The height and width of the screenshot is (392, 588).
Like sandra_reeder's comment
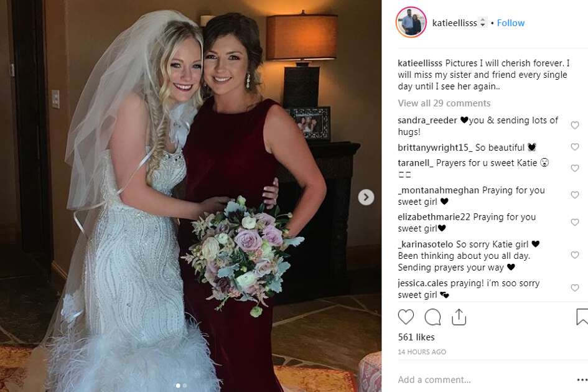[x=575, y=125]
